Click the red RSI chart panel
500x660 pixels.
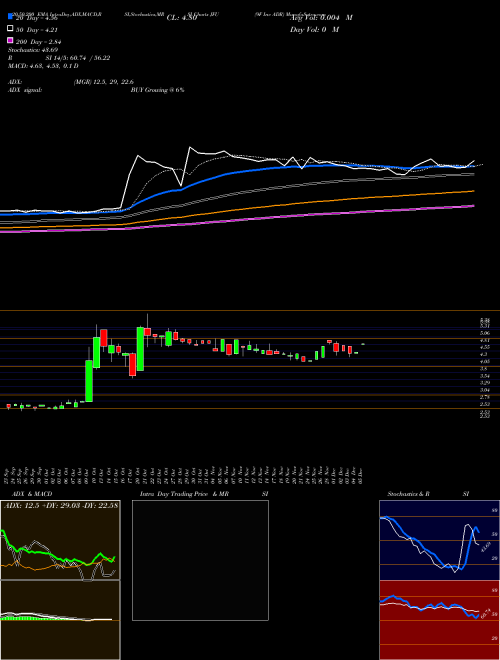click(x=439, y=620)
